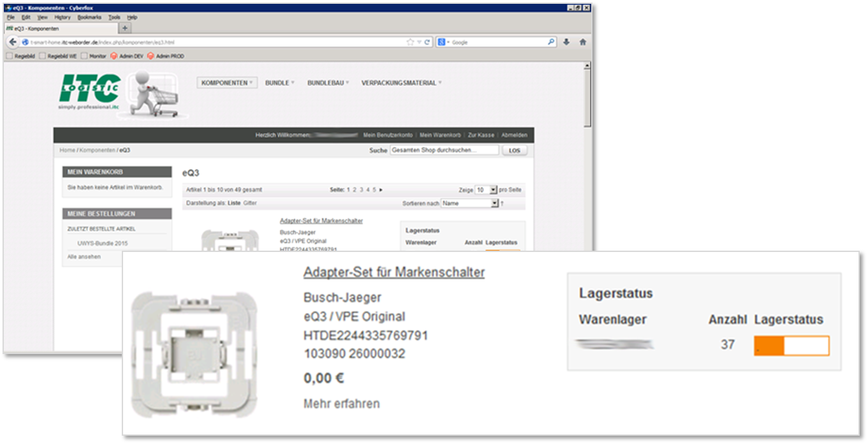This screenshot has width=868, height=444.
Task: Open the Admin PROD bookmark
Action: [166, 56]
